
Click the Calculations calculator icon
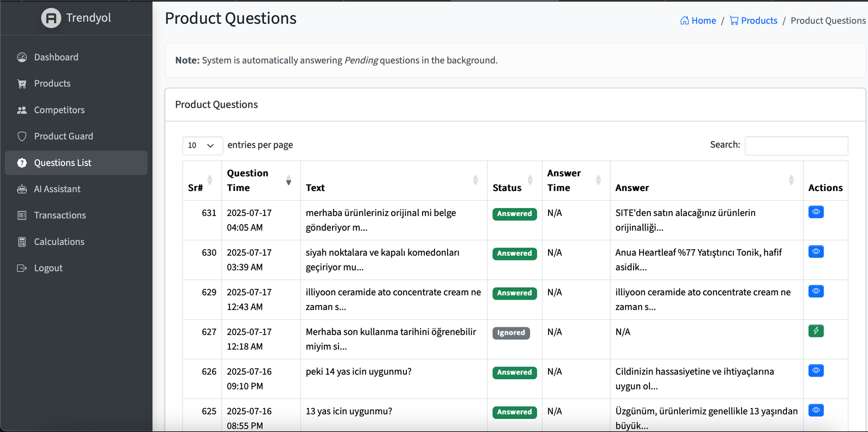(x=22, y=242)
